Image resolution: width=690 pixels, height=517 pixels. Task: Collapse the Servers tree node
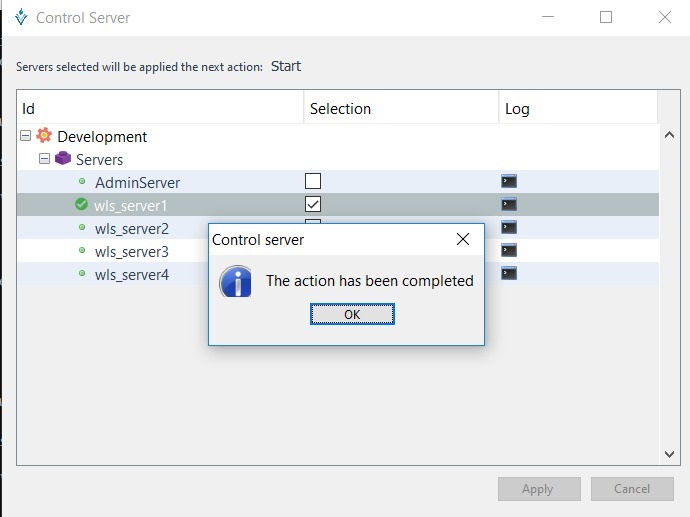click(44, 159)
